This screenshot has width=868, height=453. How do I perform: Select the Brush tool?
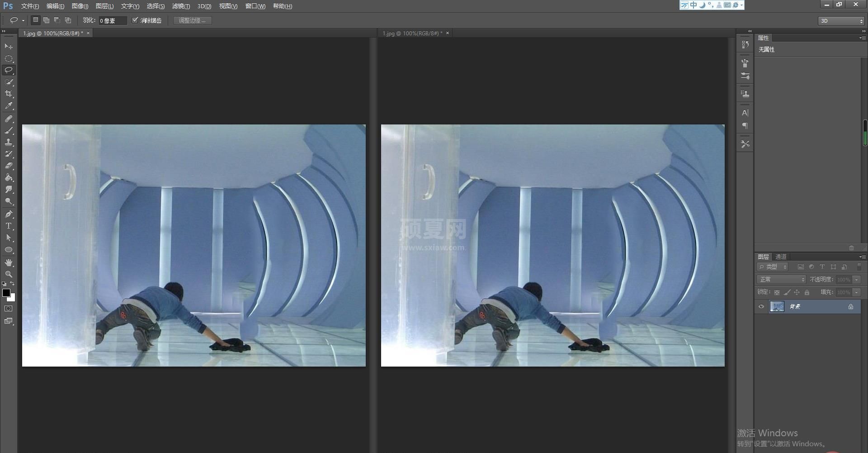(x=9, y=130)
